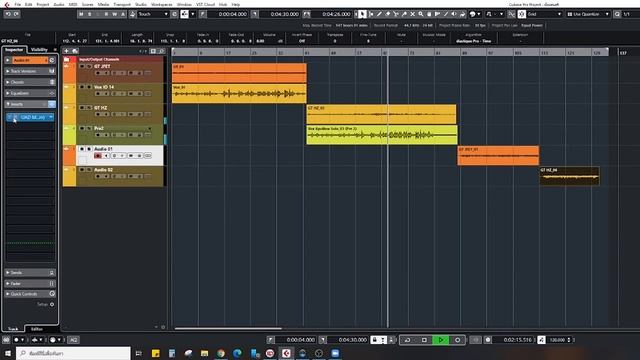640x360 pixels.
Task: Select the Play speaker tool
Action: pos(454,14)
